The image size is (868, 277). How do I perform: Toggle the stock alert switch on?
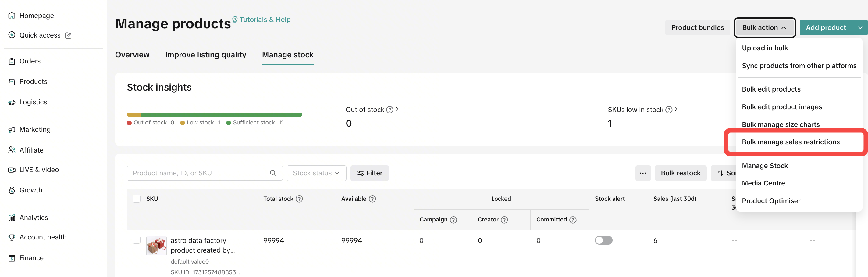tap(603, 240)
